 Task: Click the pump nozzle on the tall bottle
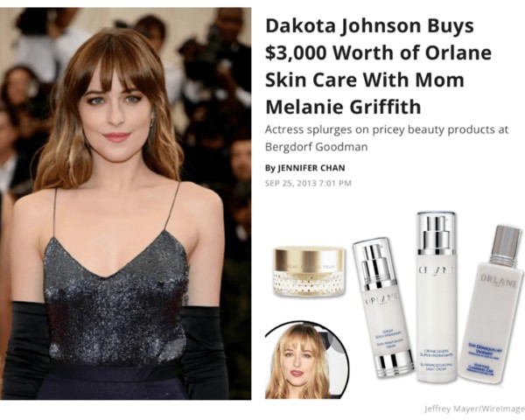437,231
